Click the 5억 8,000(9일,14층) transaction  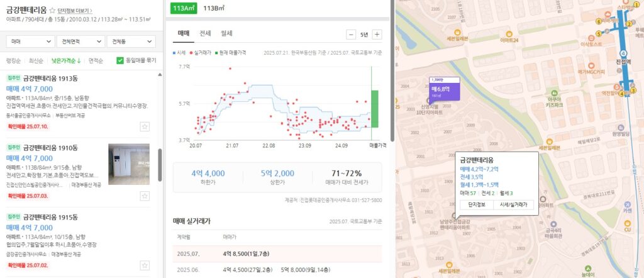[x=305, y=270]
